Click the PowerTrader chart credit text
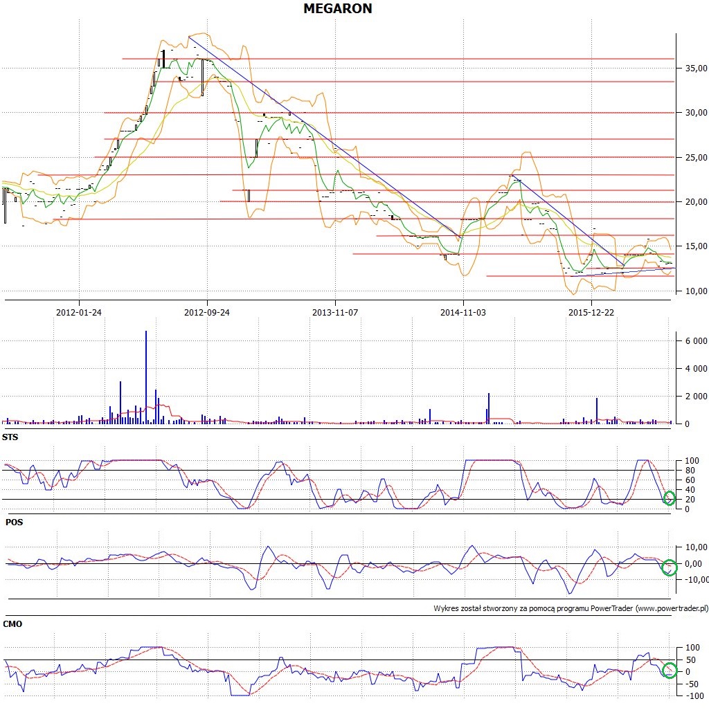 [571, 608]
